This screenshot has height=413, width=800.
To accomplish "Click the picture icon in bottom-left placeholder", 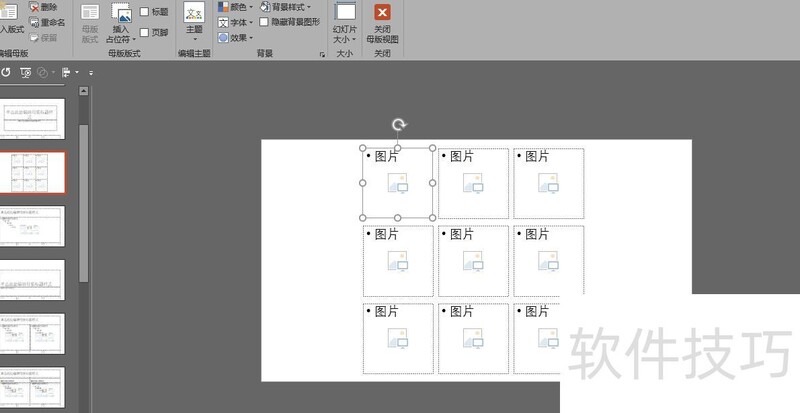I will [398, 338].
